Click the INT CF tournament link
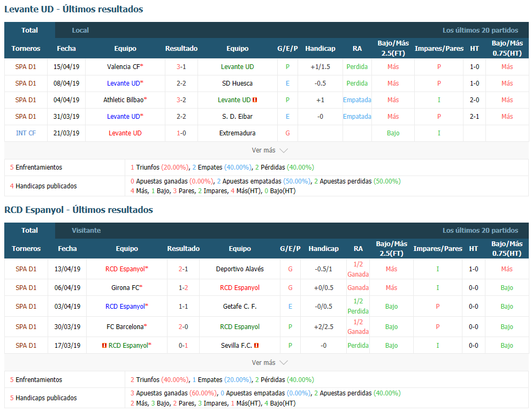The image size is (532, 412). [26, 133]
